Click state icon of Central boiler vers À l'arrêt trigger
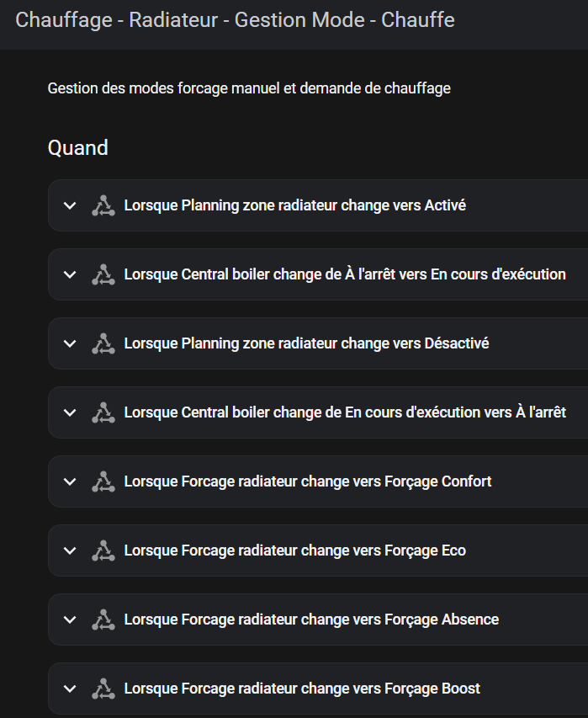 [x=103, y=412]
